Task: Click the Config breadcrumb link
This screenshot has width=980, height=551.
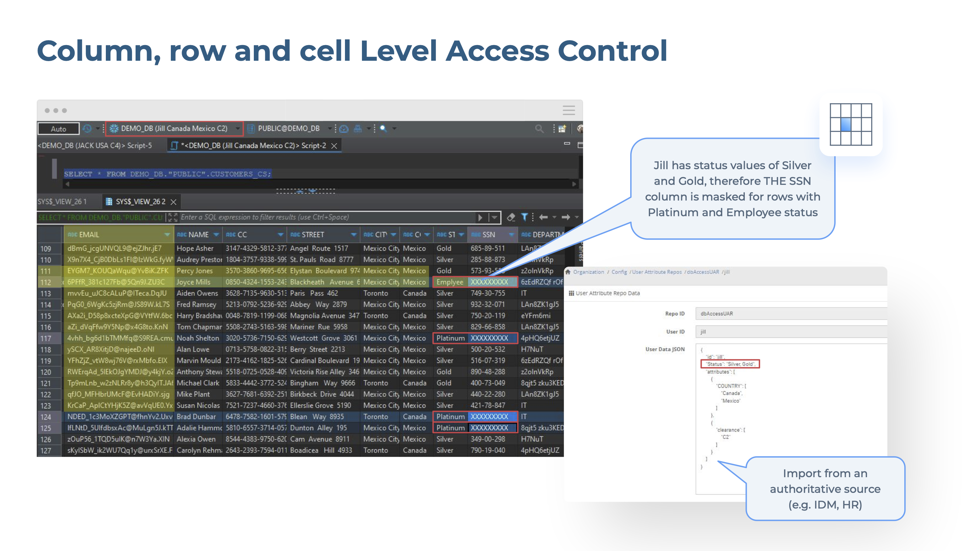Action: coord(619,272)
